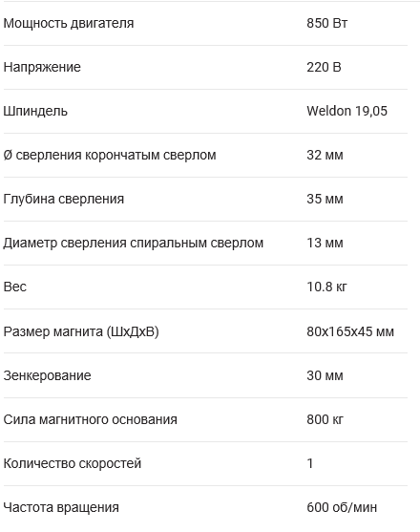Screen dimensions: 420x532
Task: Click the 'Шпиндель' specification label
Action: [x=35, y=112]
